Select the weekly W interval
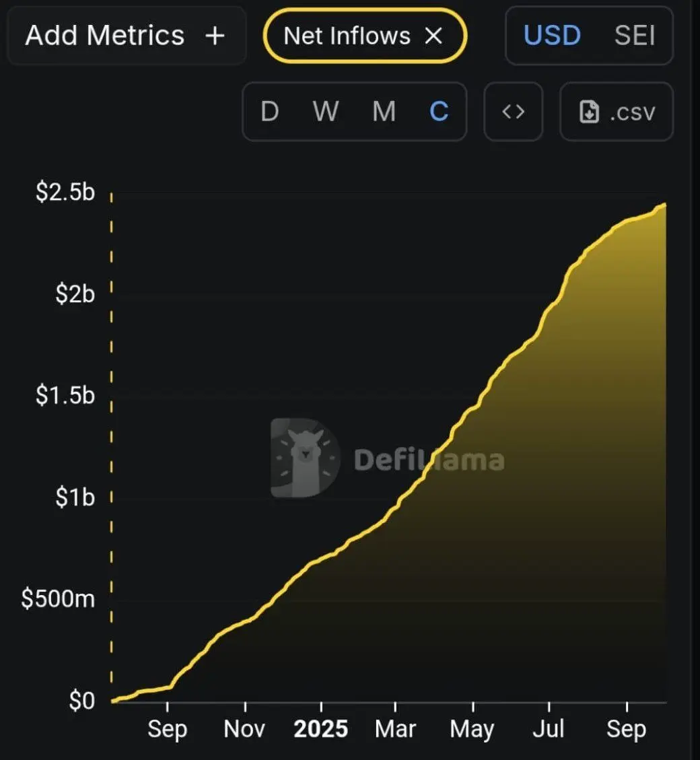Viewport: 700px width, 760px height. (x=326, y=112)
